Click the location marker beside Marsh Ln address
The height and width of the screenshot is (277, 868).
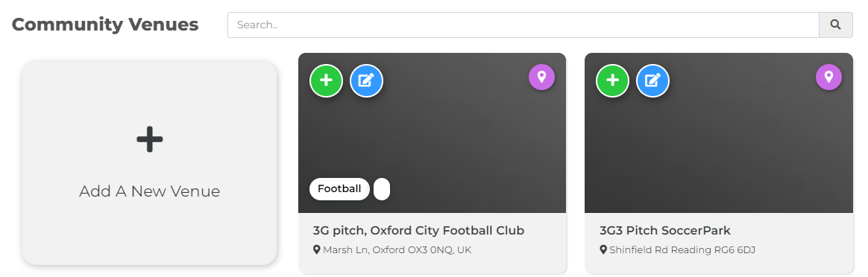coord(317,250)
